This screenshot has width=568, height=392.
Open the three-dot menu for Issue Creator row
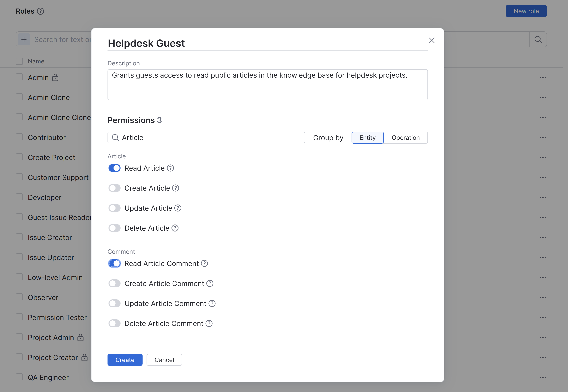coord(543,238)
